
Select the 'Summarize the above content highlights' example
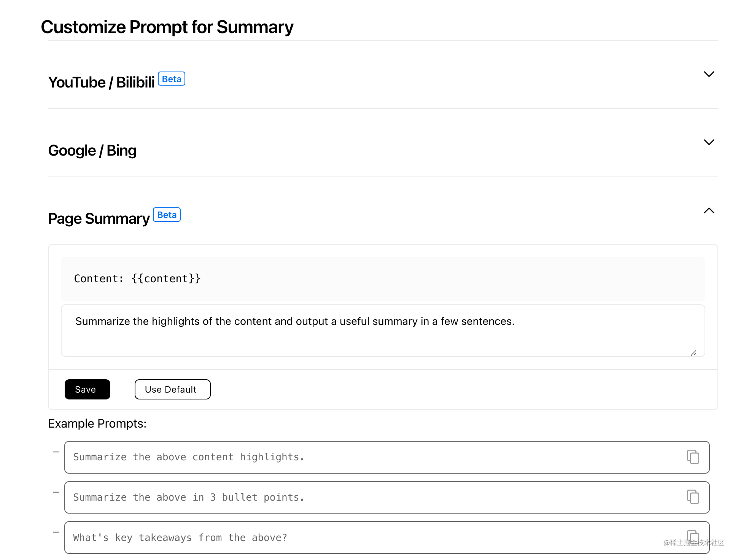coord(387,457)
